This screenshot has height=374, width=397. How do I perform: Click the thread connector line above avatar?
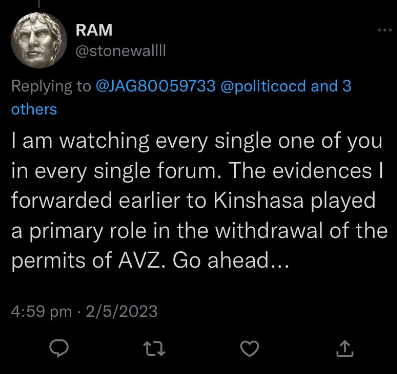tap(39, 3)
